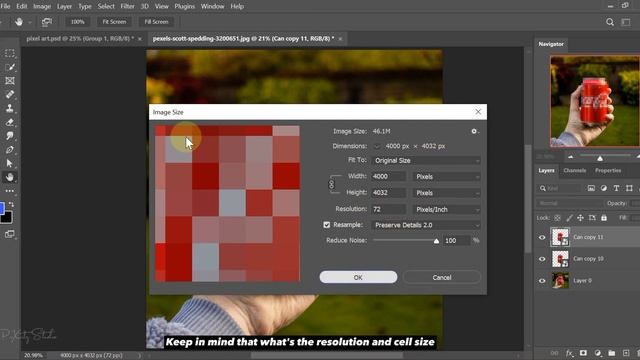The height and width of the screenshot is (360, 640).
Task: Click the black background color swatch
Action: click(7, 218)
